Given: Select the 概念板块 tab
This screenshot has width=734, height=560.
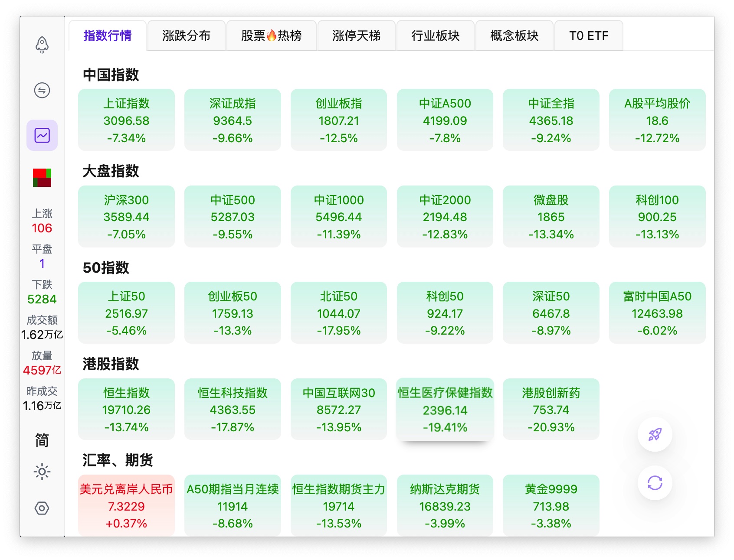Looking at the screenshot, I should (x=514, y=36).
